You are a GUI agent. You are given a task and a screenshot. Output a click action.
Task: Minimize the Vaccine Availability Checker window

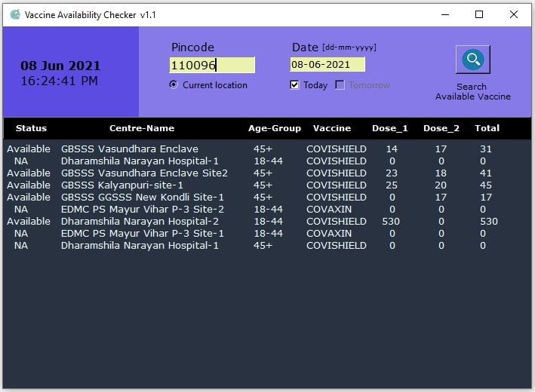click(x=444, y=14)
